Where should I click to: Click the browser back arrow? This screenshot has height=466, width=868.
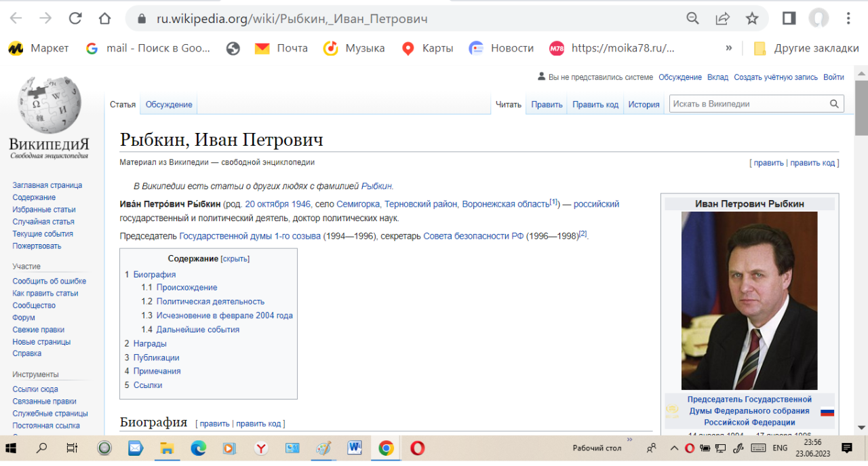[x=16, y=18]
